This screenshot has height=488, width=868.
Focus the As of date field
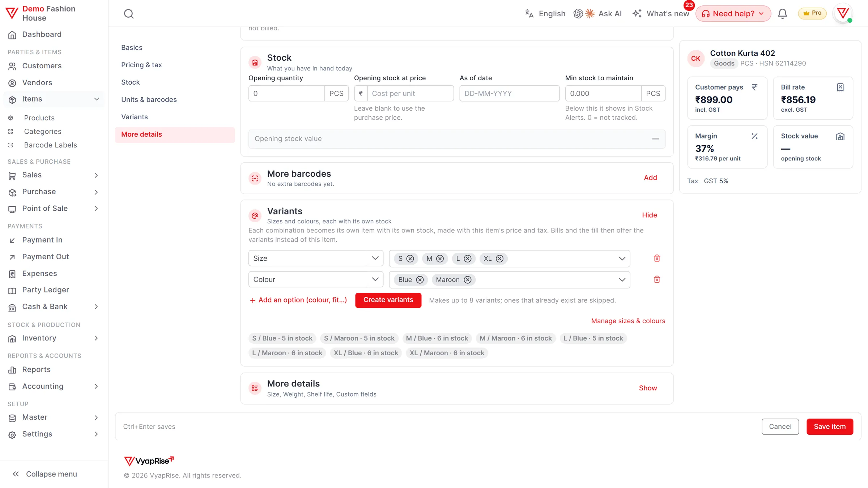click(x=509, y=93)
